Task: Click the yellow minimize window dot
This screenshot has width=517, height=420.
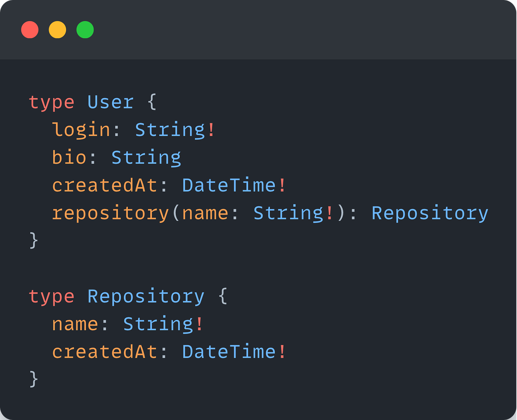Action: tap(58, 29)
